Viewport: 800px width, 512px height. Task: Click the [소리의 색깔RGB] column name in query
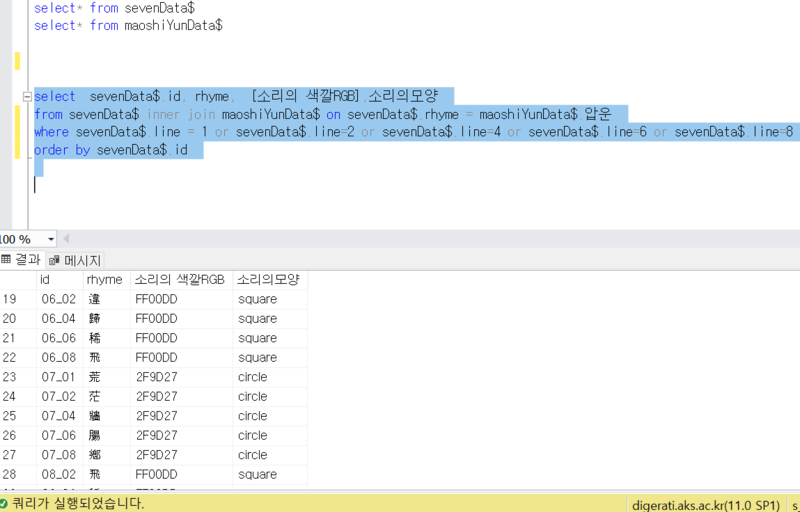point(306,96)
